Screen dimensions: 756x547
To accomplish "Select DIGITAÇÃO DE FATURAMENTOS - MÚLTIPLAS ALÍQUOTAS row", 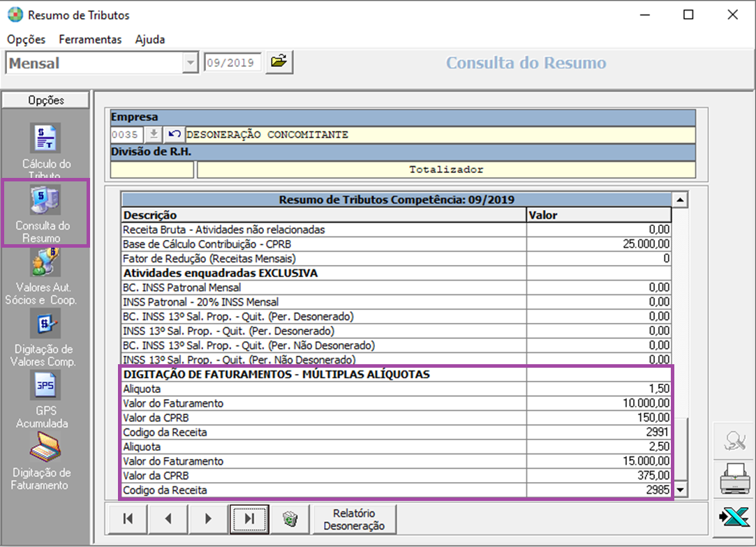I will 396,375.
